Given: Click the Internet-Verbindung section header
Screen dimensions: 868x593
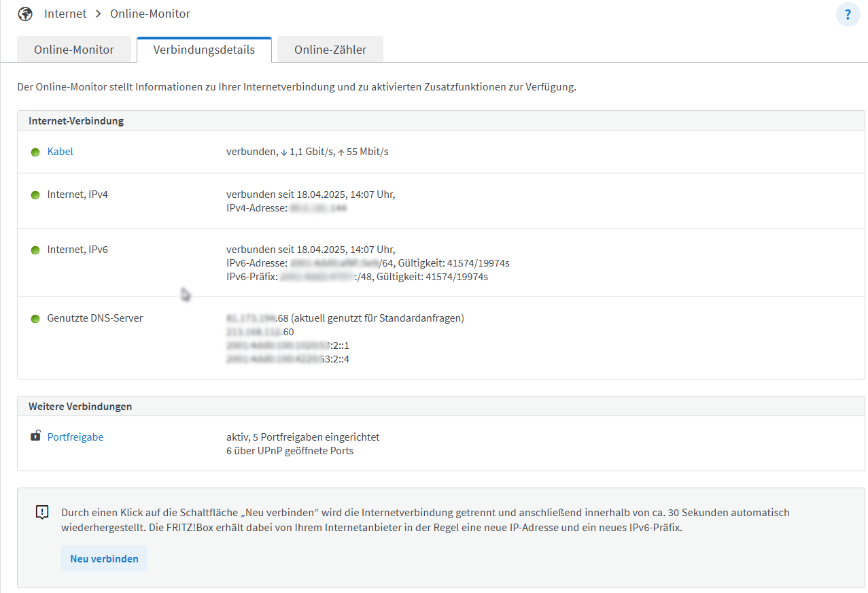Looking at the screenshot, I should 441,121.
